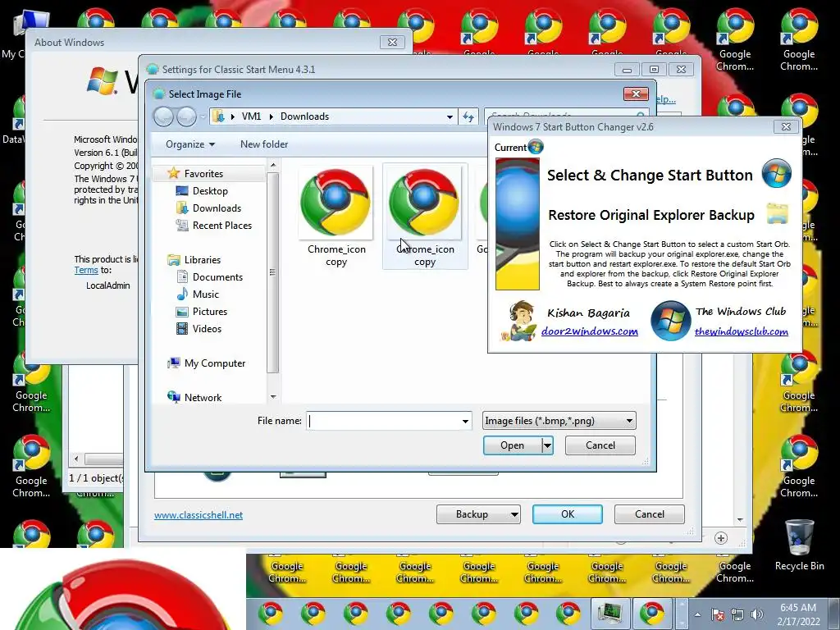Click the Current start orb icon
This screenshot has height=630, width=840.
coord(535,146)
